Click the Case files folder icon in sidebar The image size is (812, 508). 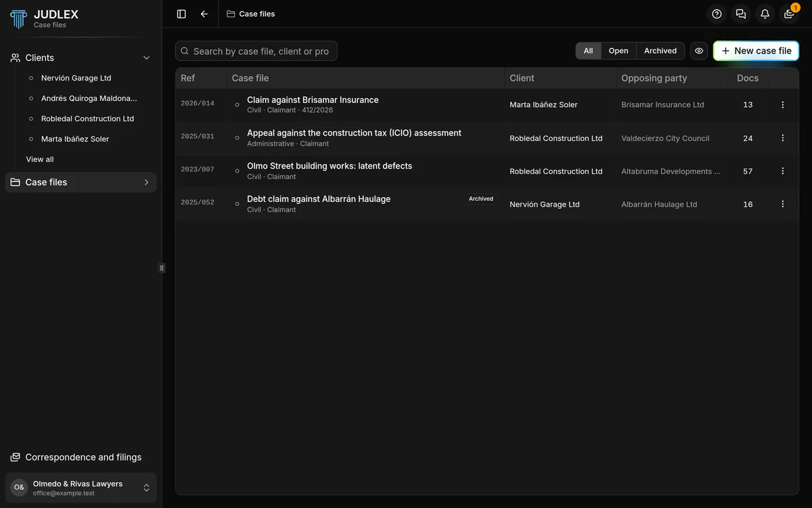(x=15, y=182)
